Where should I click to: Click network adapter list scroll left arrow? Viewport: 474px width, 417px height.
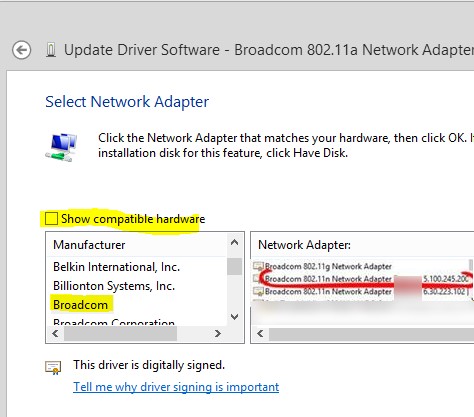[x=260, y=333]
